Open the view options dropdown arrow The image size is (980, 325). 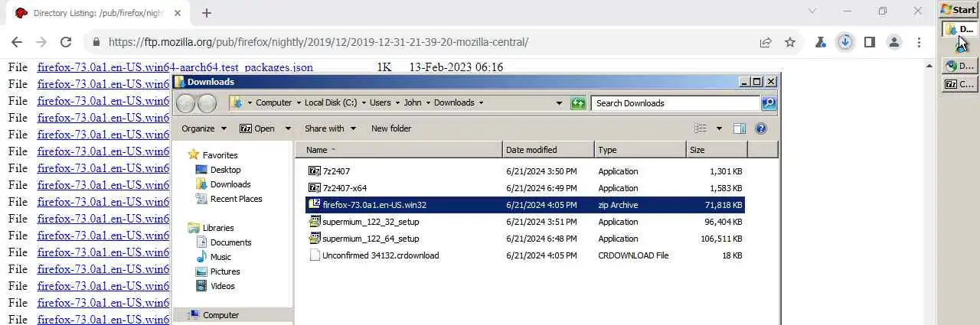point(719,128)
